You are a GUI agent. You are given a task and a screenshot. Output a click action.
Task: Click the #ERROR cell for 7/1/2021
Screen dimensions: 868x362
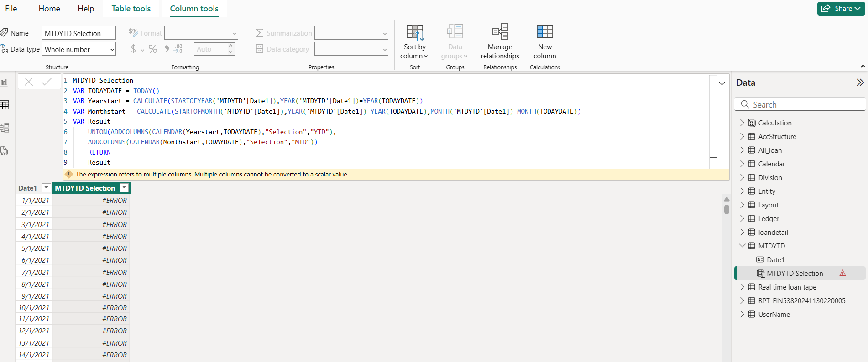(91, 272)
